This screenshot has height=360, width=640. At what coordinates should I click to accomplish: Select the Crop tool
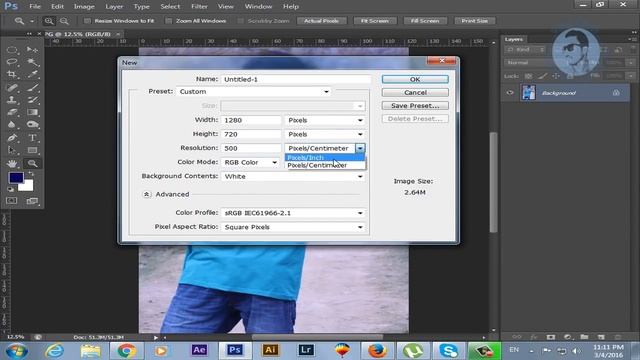coord(12,74)
